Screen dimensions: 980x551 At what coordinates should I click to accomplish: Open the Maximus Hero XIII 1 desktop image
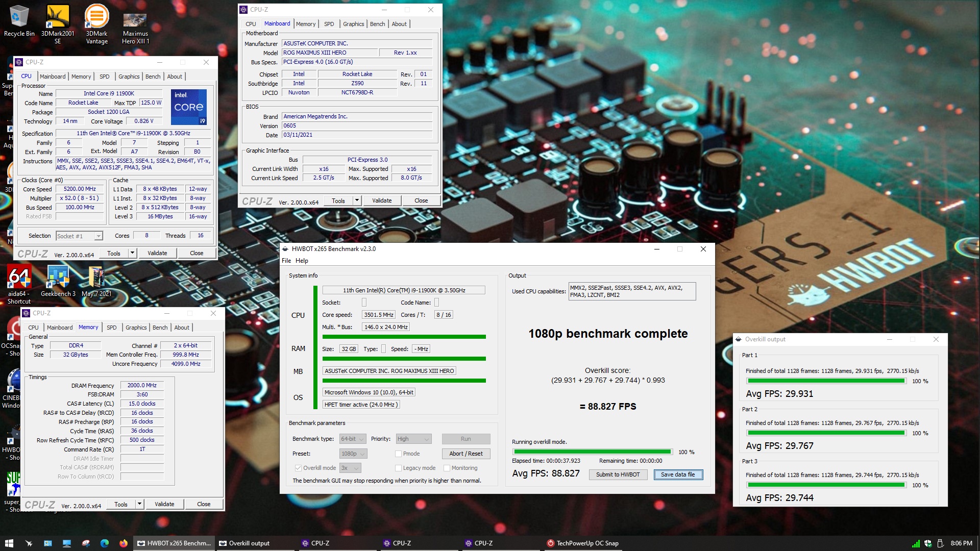coord(135,28)
